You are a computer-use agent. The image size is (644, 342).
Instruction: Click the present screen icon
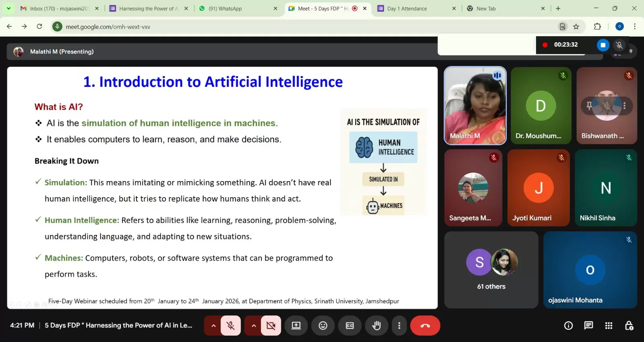pos(296,326)
